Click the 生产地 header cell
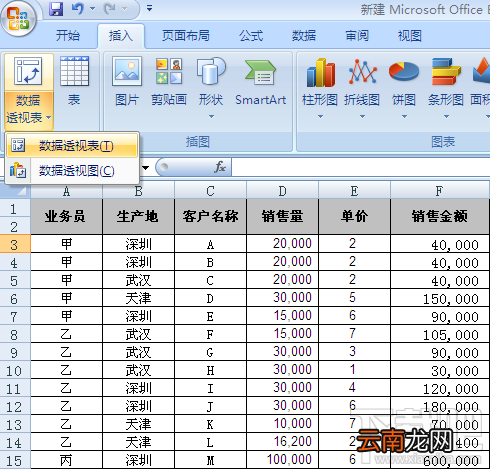Image resolution: width=490 pixels, height=469 pixels. coord(138,217)
